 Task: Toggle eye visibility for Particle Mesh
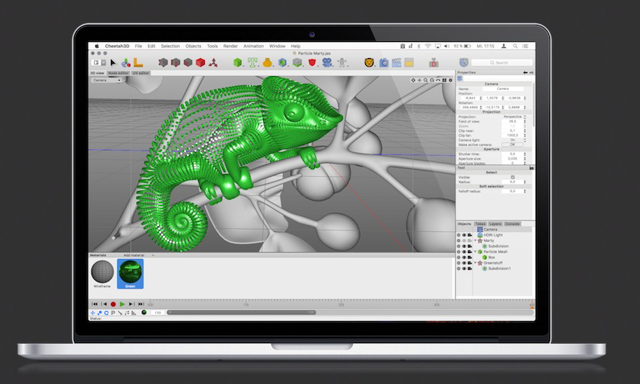pyautogui.click(x=464, y=252)
